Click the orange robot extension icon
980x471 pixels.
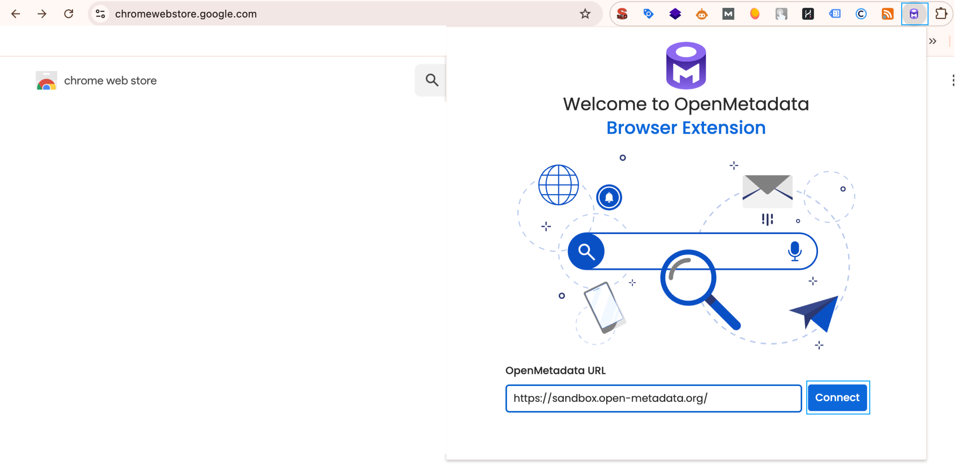702,14
